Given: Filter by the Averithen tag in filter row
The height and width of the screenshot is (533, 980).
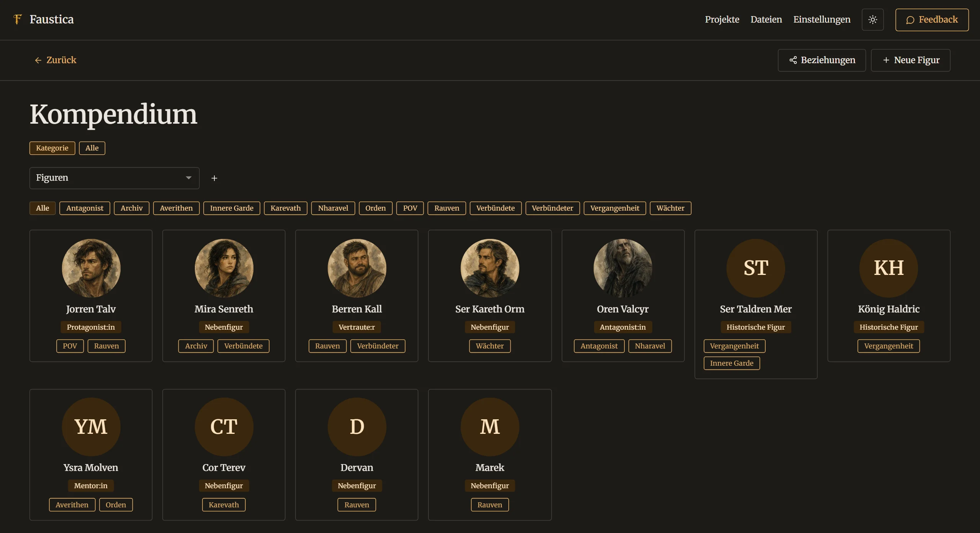Looking at the screenshot, I should [176, 208].
